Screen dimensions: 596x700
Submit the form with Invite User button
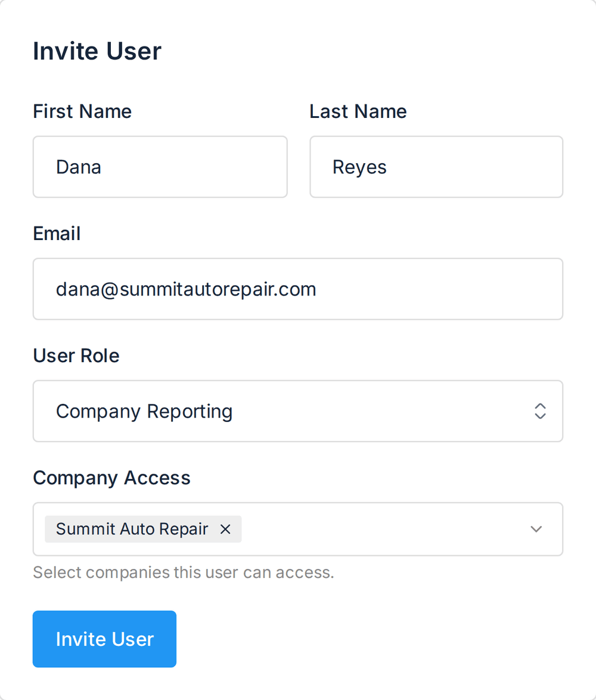tap(104, 639)
